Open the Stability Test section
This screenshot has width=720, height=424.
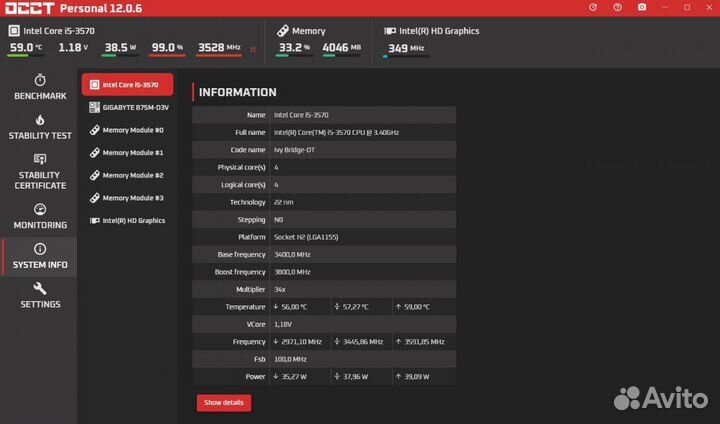(x=40, y=126)
